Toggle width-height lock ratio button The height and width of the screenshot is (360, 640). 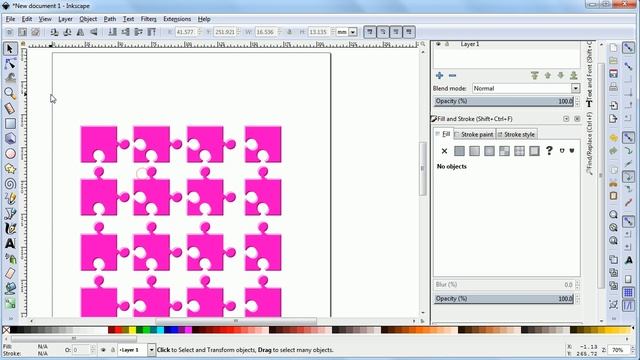[x=289, y=32]
